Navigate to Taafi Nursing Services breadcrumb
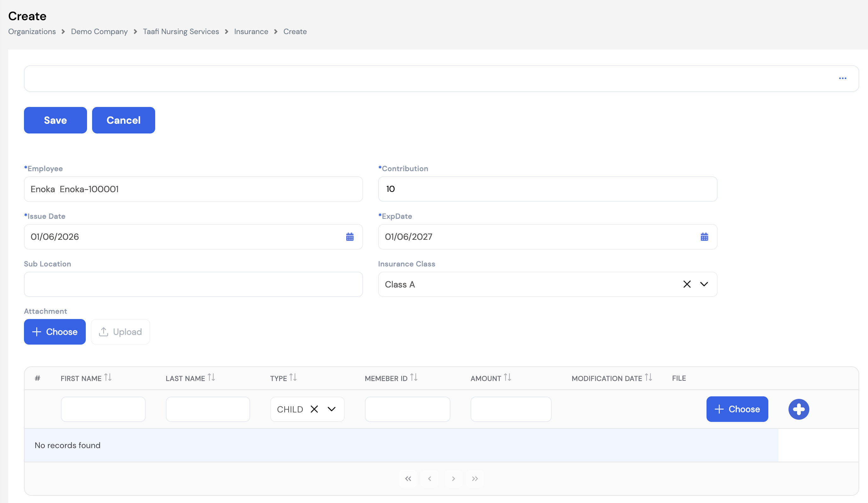The image size is (868, 503). [181, 32]
